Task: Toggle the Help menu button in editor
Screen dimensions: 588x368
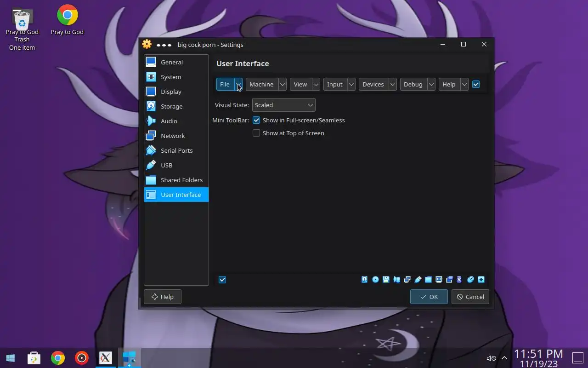Action: [449, 84]
